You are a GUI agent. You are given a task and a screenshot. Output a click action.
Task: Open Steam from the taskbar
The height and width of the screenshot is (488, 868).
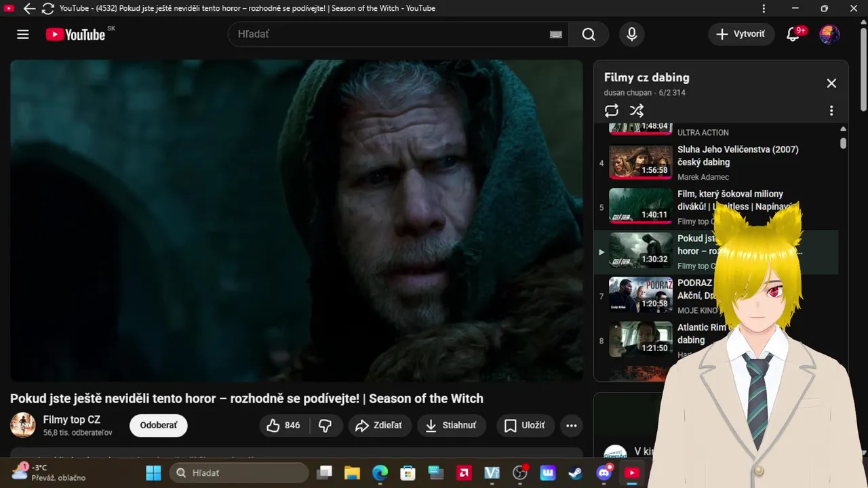point(575,472)
